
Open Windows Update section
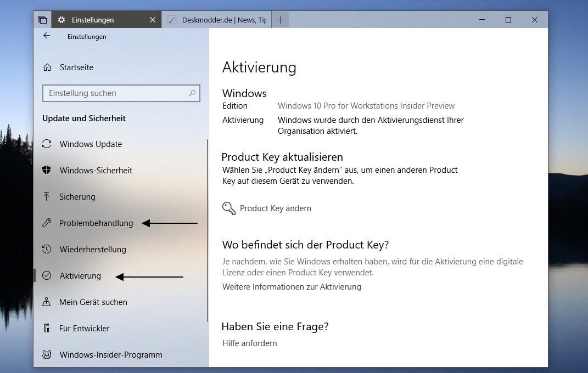(x=91, y=144)
